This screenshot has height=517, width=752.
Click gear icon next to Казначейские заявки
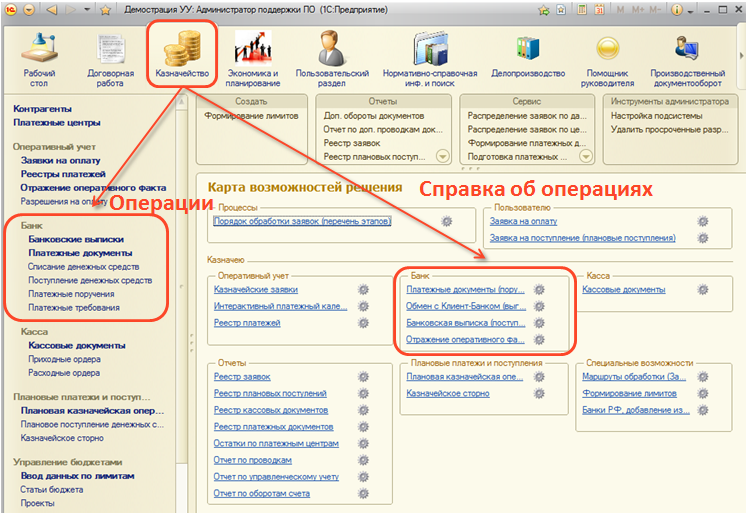pyautogui.click(x=366, y=290)
